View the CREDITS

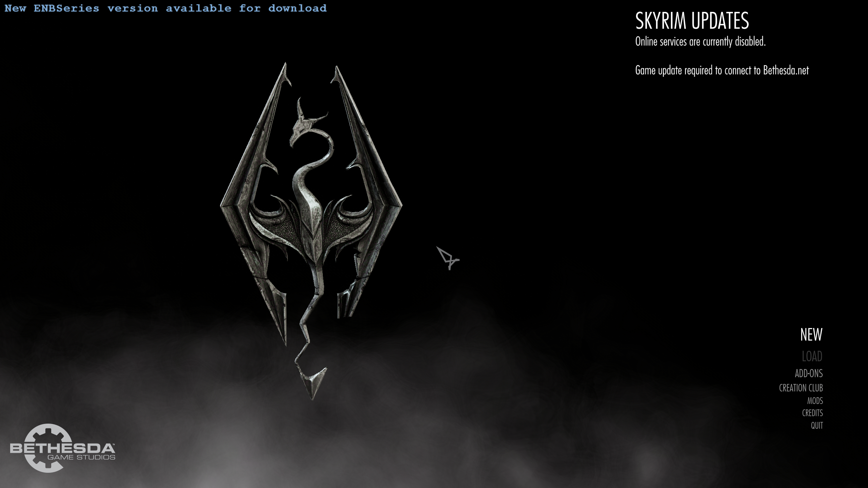[812, 413]
